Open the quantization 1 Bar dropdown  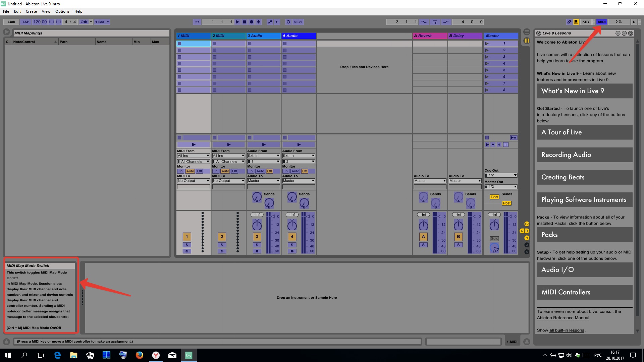click(102, 22)
